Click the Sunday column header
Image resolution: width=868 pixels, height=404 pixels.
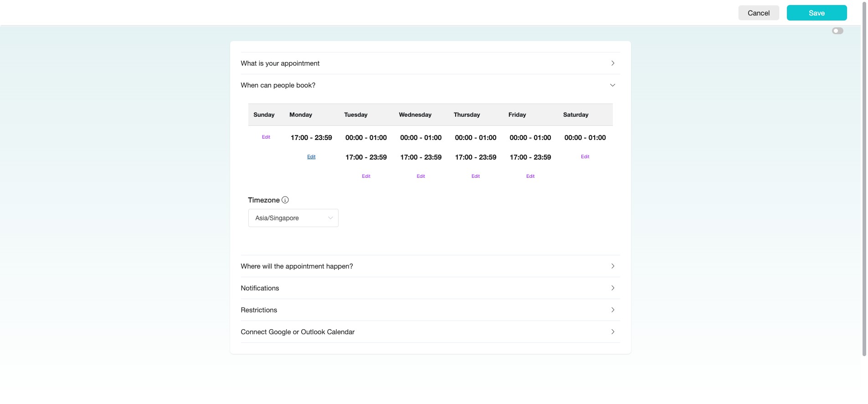(x=264, y=115)
